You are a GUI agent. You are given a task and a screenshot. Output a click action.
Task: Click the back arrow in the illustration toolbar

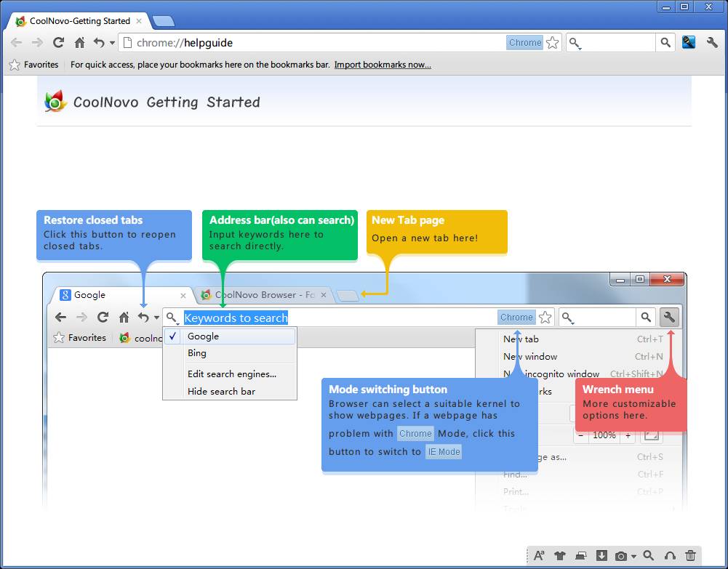click(60, 317)
